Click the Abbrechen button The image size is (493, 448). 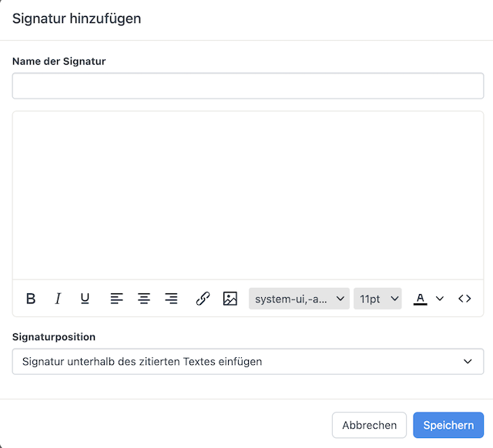pos(369,425)
